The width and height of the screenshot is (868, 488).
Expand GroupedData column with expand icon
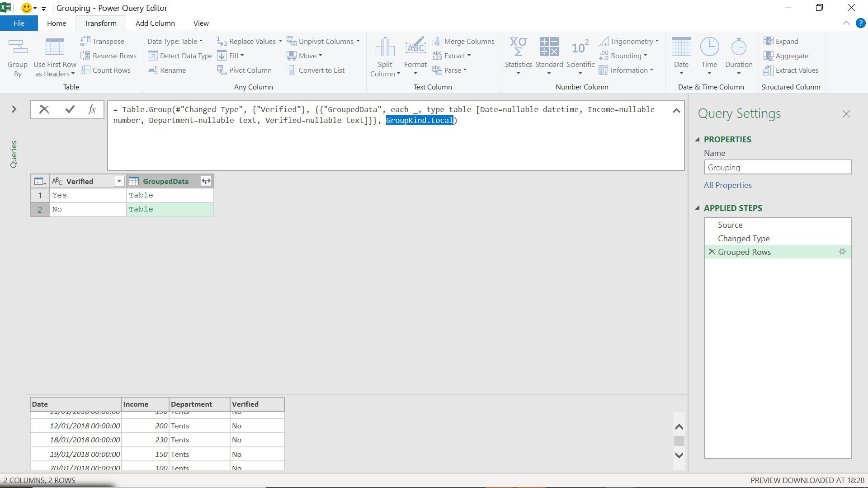pyautogui.click(x=206, y=181)
